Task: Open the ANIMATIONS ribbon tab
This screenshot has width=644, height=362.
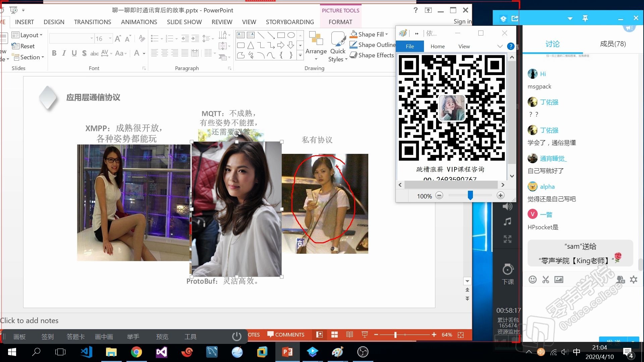Action: (139, 22)
